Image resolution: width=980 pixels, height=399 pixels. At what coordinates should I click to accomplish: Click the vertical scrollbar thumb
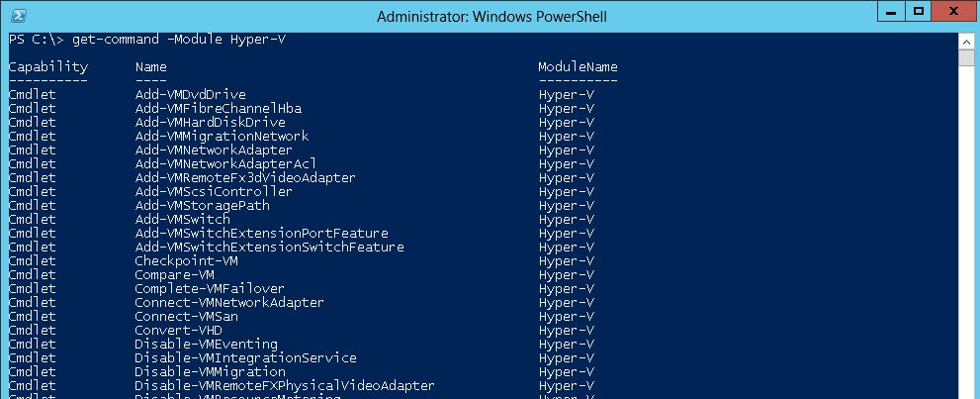[x=966, y=58]
